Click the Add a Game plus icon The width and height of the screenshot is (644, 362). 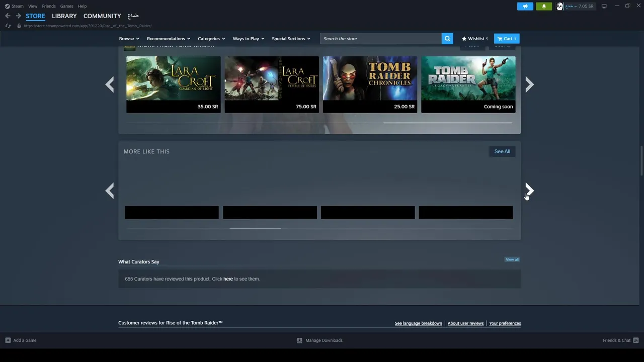(x=8, y=340)
